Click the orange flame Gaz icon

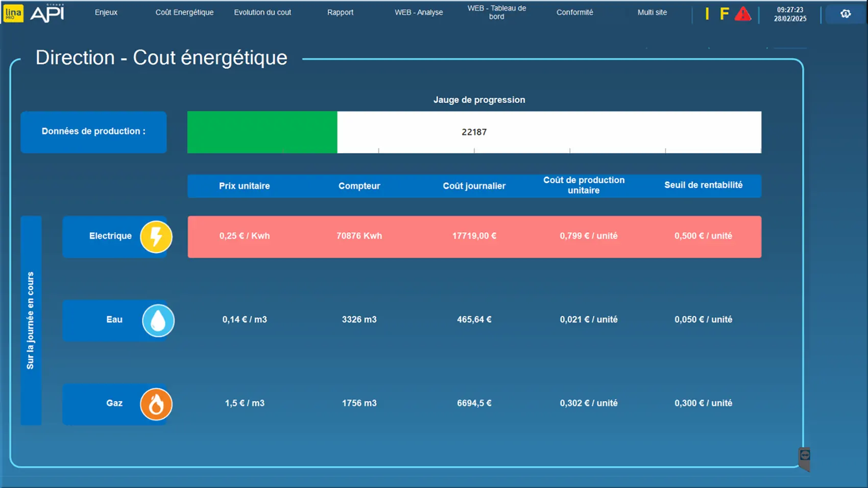point(156,404)
